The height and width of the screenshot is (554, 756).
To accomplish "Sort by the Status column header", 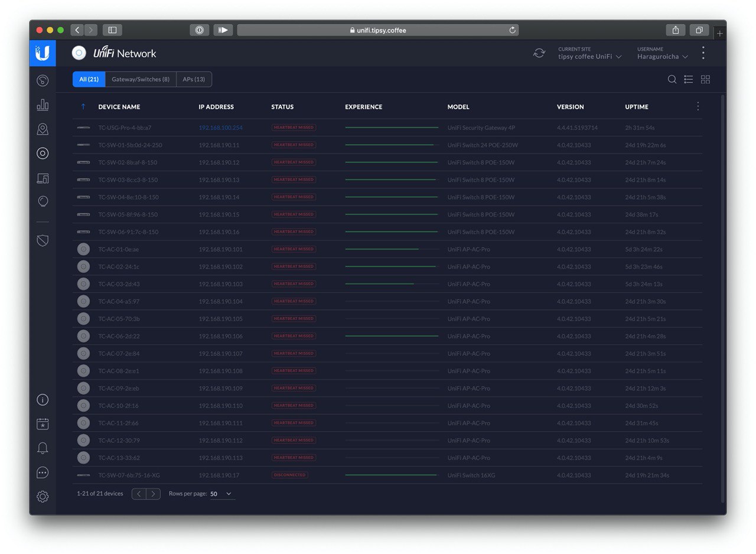I will [x=282, y=107].
